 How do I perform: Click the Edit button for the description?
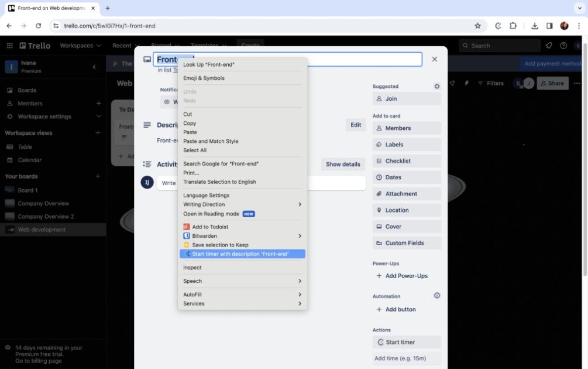[x=356, y=124]
